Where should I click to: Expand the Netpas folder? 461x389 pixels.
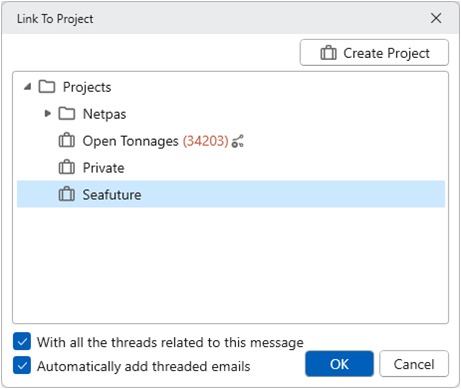pos(48,114)
